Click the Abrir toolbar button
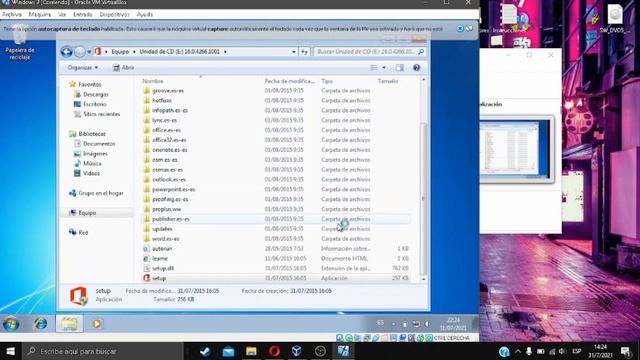 (124, 68)
